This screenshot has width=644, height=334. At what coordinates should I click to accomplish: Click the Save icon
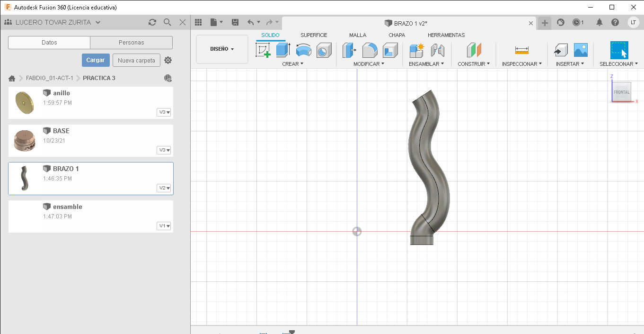(x=235, y=22)
